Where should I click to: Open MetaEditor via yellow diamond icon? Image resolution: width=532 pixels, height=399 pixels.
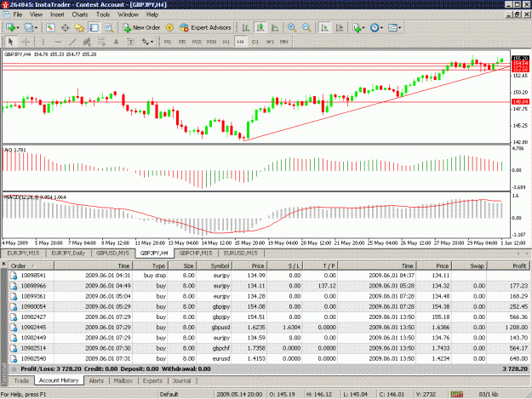(169, 28)
